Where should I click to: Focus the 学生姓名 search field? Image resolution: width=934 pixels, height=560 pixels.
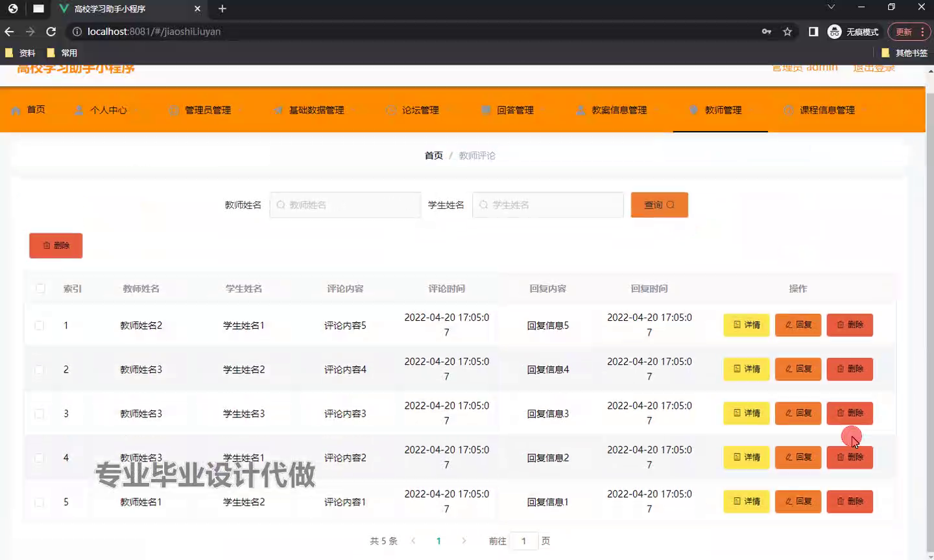[x=548, y=205]
